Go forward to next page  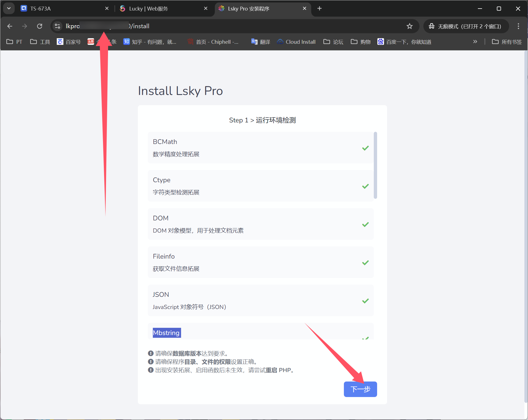25,26
